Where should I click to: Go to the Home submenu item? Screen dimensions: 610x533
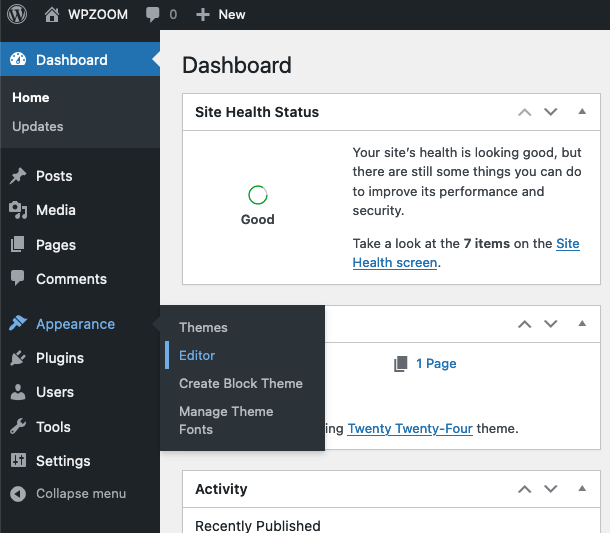[x=31, y=97]
